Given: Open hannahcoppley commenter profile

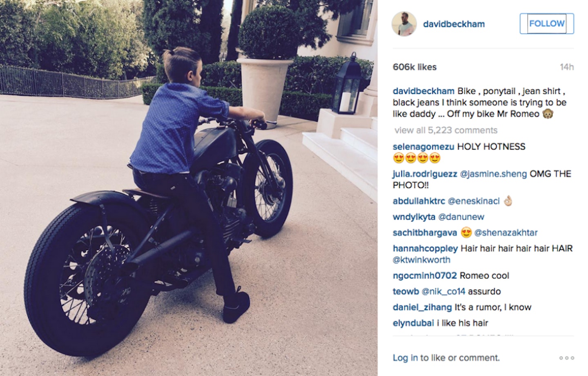Looking at the screenshot, I should [425, 248].
